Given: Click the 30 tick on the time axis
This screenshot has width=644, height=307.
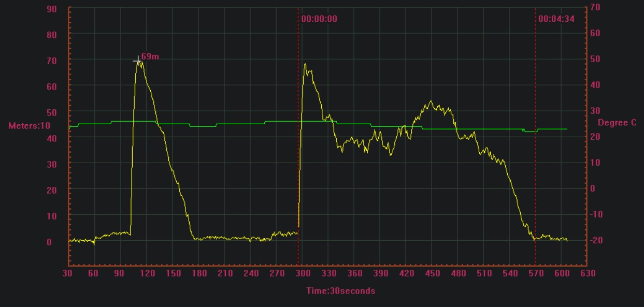Looking at the screenshot, I should pos(69,273).
